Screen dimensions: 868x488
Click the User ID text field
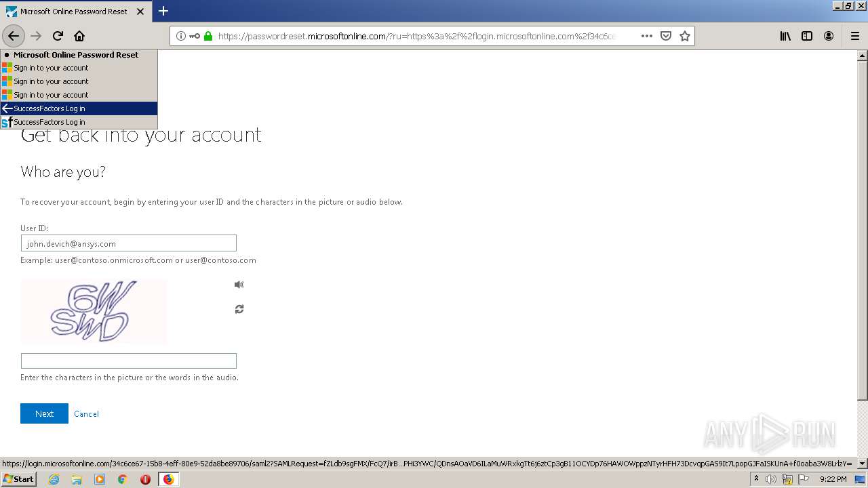coord(129,243)
